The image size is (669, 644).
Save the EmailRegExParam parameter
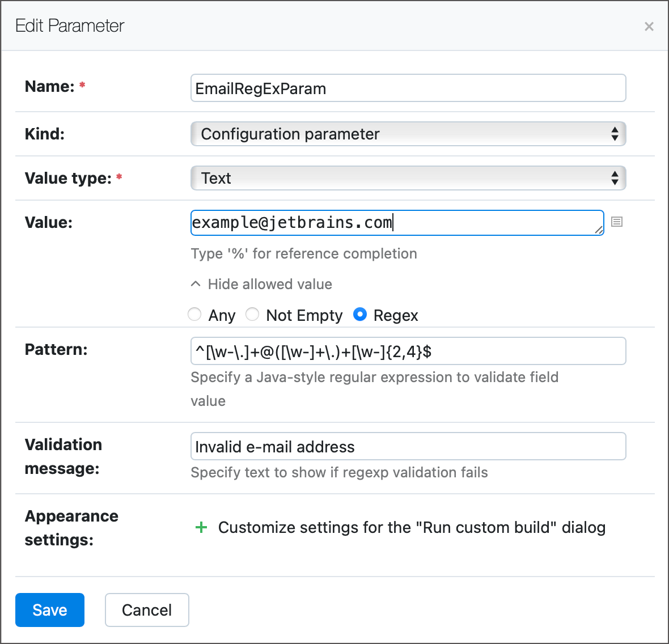pyautogui.click(x=49, y=610)
